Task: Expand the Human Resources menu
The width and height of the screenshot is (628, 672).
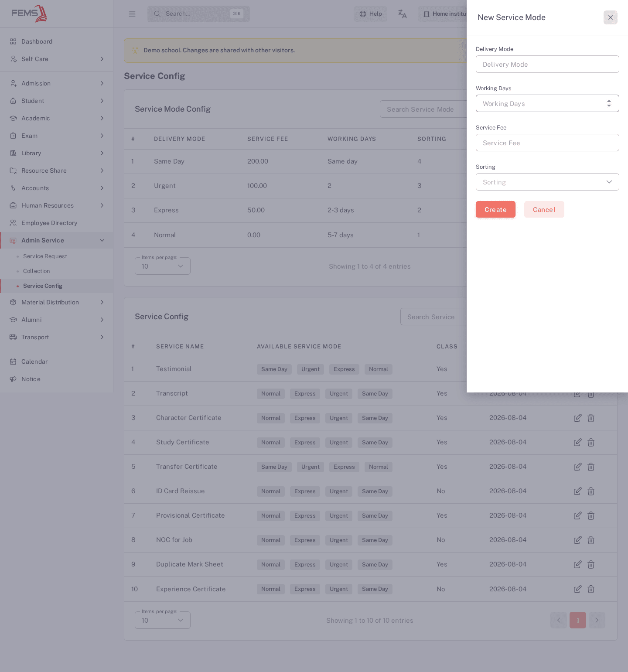Action: pos(57,205)
